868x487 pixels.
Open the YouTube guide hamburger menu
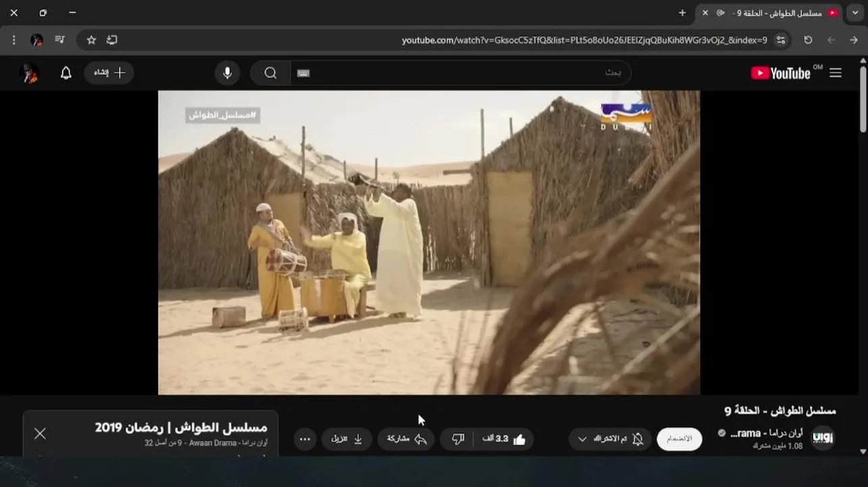(836, 73)
